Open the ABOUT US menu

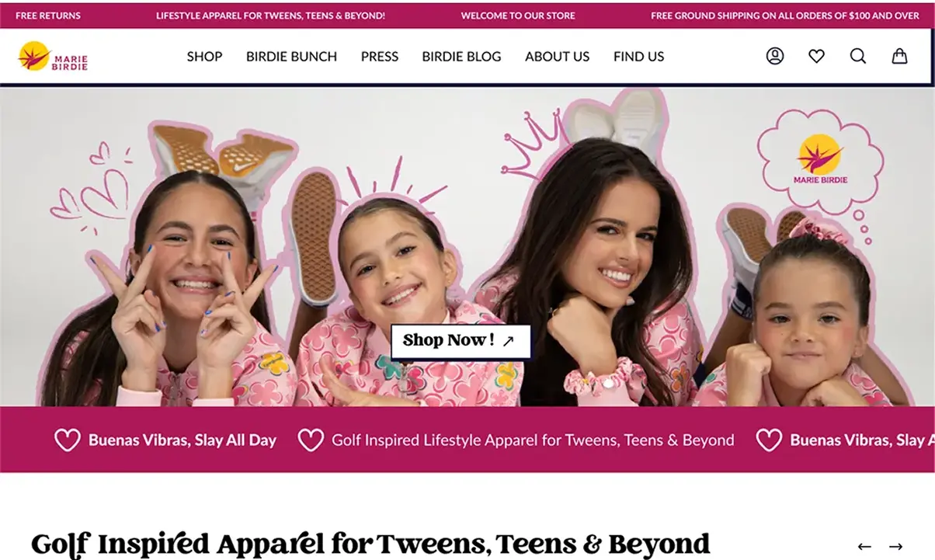point(557,56)
